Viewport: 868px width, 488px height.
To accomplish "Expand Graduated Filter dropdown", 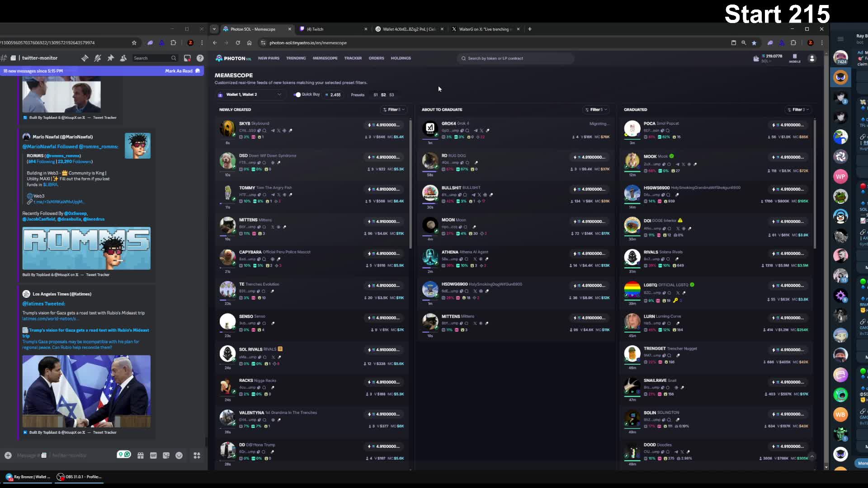I will pyautogui.click(x=798, y=109).
